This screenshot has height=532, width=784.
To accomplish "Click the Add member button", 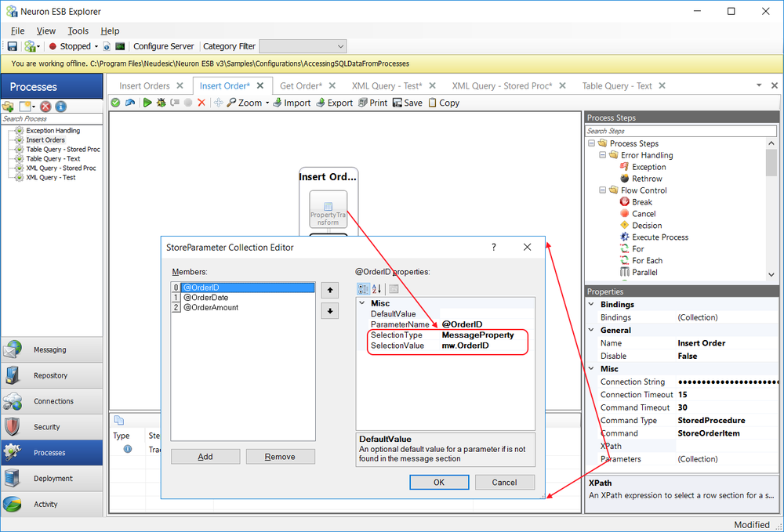I will [205, 457].
